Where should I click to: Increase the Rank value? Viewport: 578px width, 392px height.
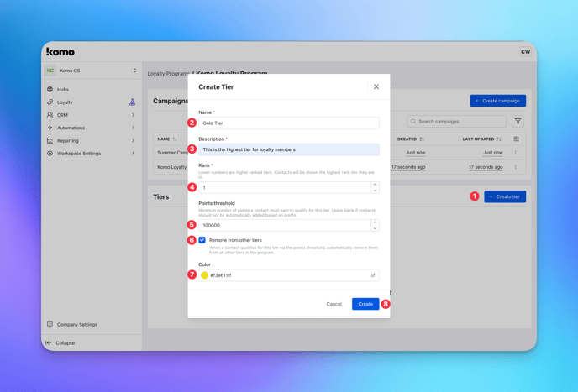click(375, 185)
